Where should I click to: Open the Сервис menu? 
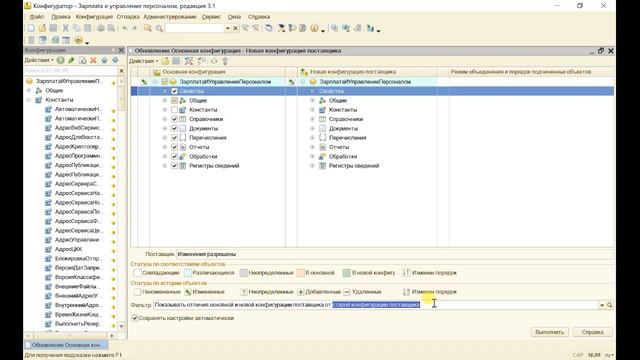point(211,17)
